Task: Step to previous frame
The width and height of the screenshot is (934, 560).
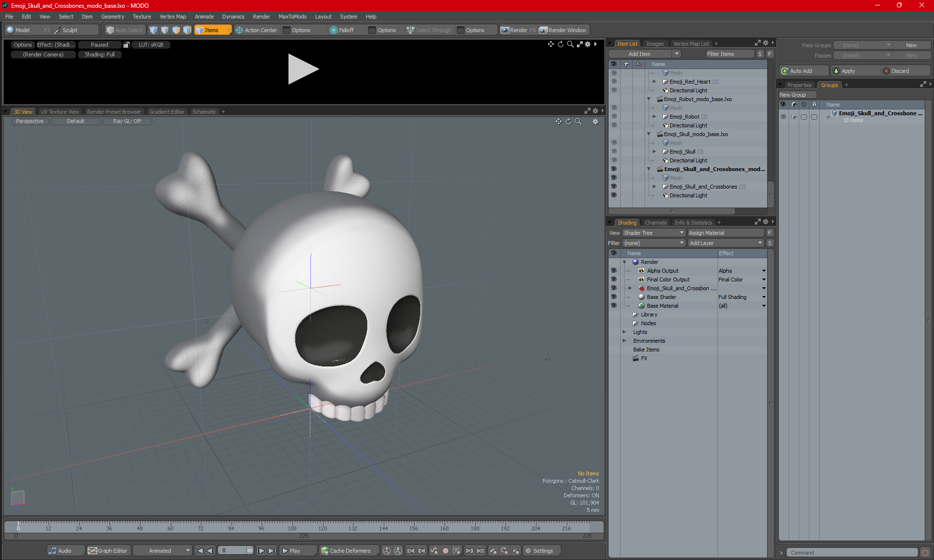Action: click(211, 551)
